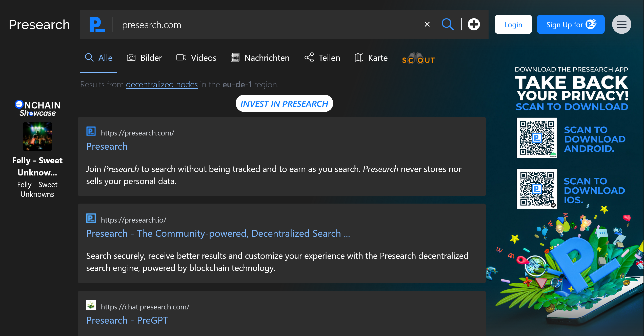Select the Alle tab
The height and width of the screenshot is (336, 644).
coord(99,58)
